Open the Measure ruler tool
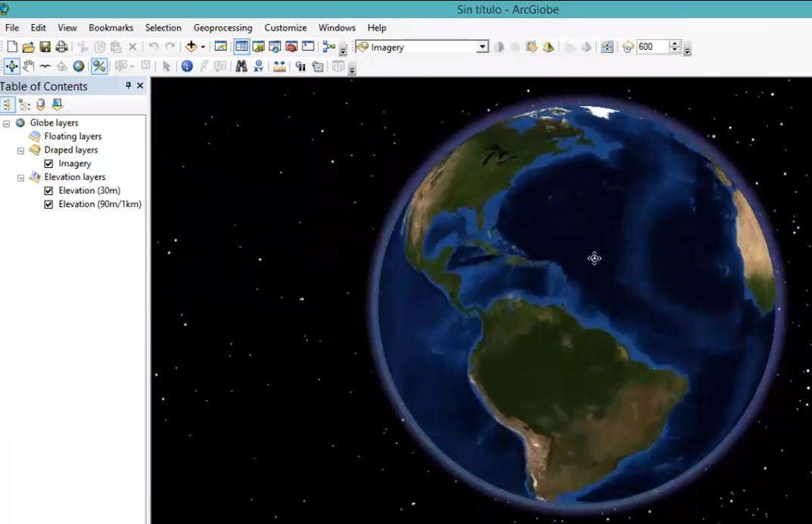Screen dimensions: 812x524 click(x=279, y=67)
